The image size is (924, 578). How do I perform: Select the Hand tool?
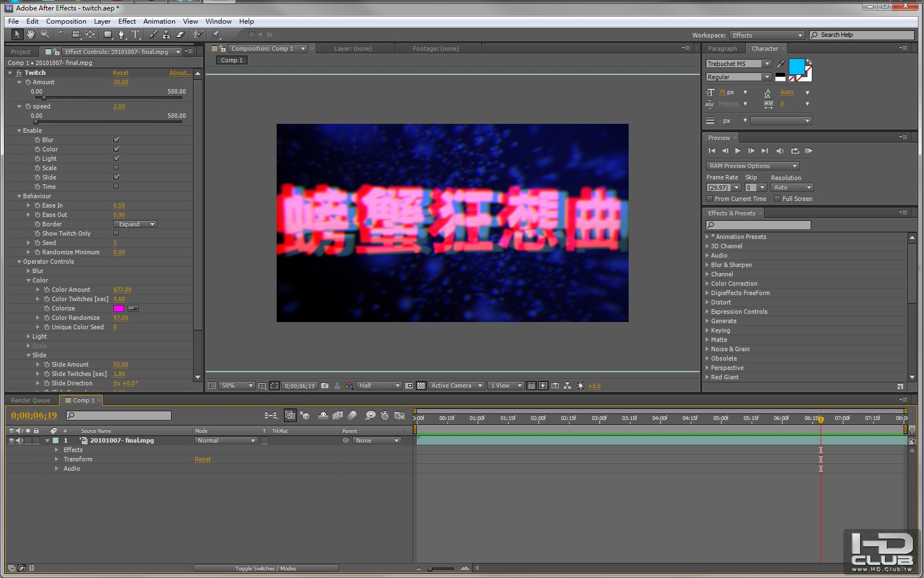coord(31,34)
